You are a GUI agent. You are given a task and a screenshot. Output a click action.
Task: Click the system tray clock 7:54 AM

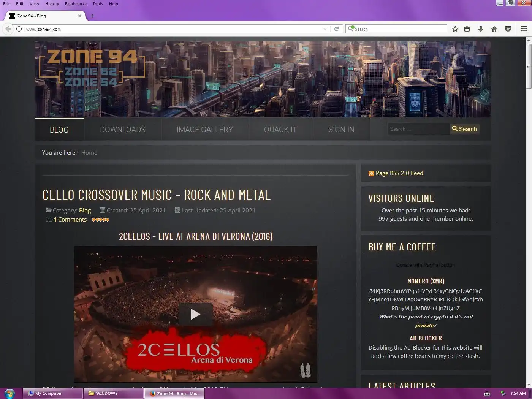pyautogui.click(x=518, y=393)
